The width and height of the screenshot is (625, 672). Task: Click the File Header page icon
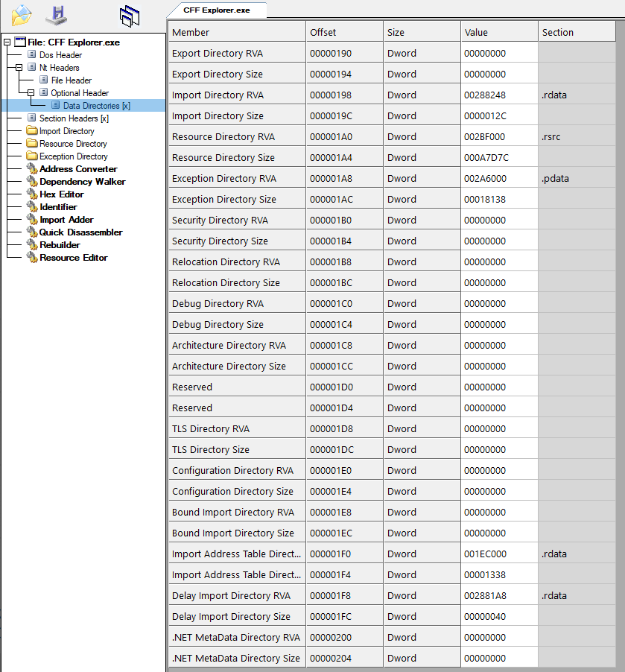pyautogui.click(x=43, y=80)
